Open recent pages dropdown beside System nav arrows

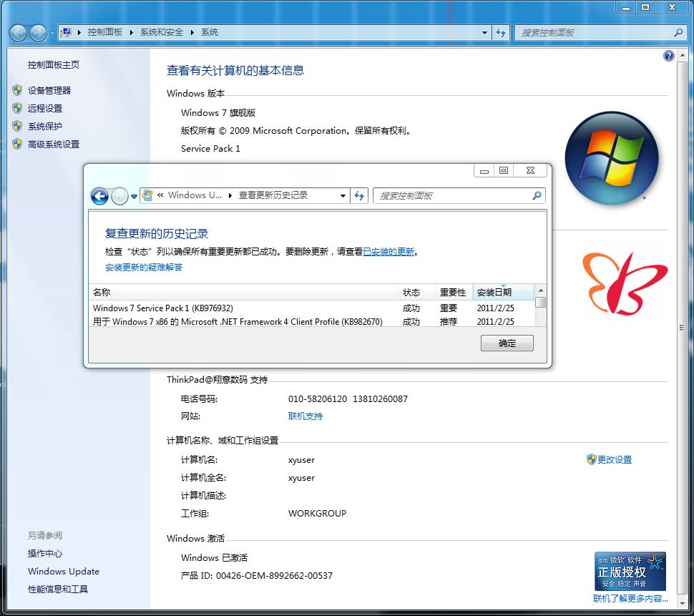[52, 33]
